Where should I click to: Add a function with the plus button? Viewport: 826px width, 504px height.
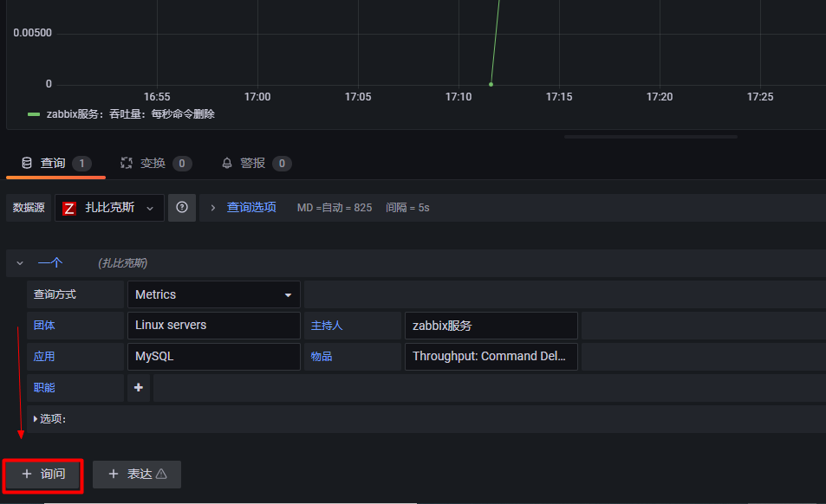(139, 388)
